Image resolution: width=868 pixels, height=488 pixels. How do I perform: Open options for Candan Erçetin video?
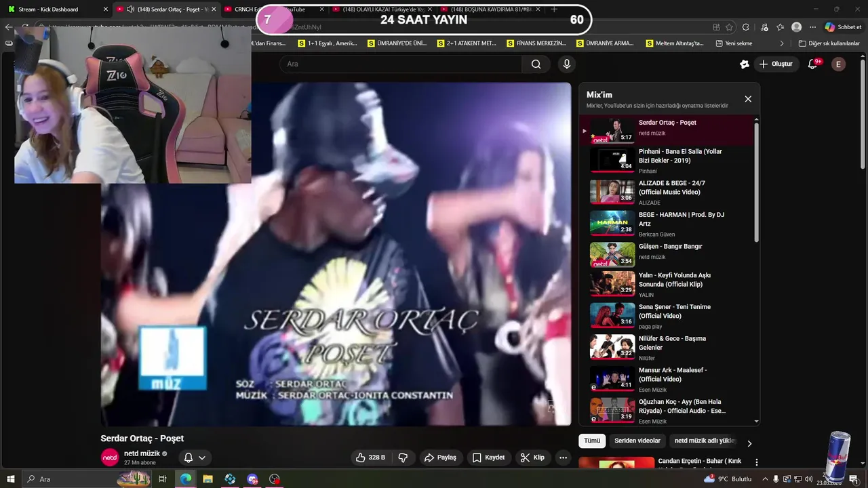click(757, 462)
